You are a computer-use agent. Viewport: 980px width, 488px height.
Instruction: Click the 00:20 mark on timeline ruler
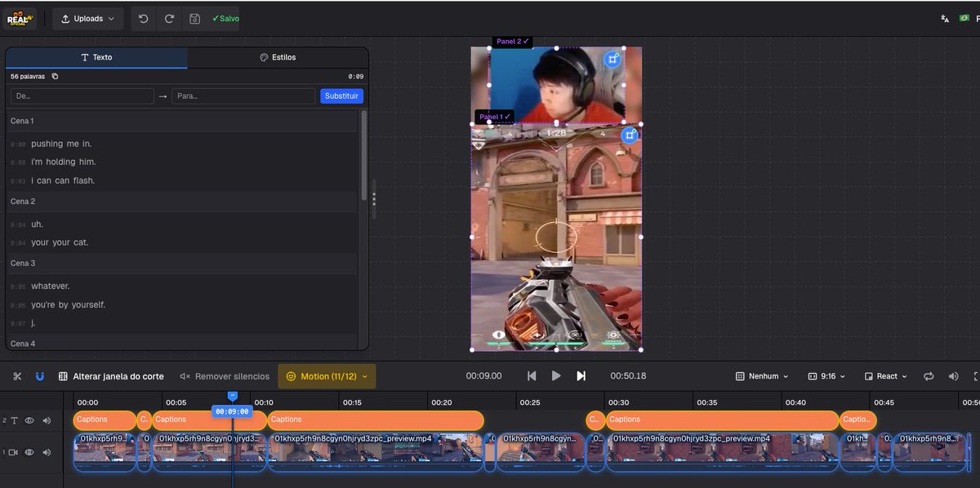click(442, 402)
